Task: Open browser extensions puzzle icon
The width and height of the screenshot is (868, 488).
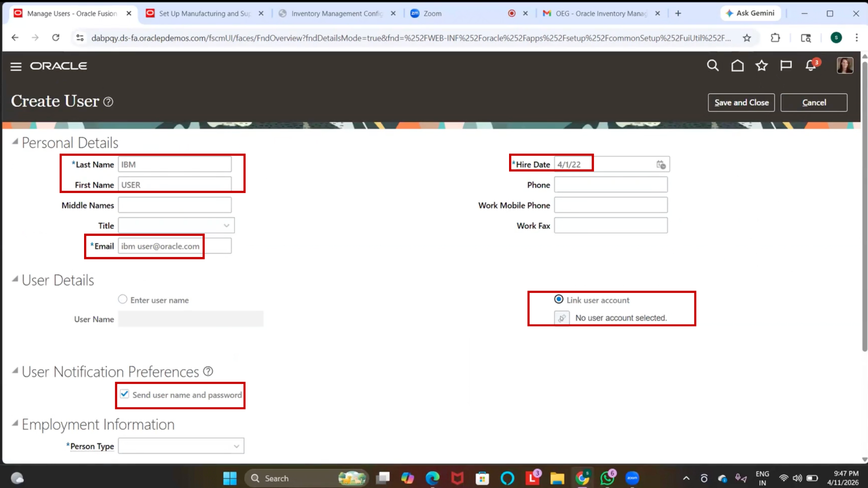Action: click(x=775, y=38)
